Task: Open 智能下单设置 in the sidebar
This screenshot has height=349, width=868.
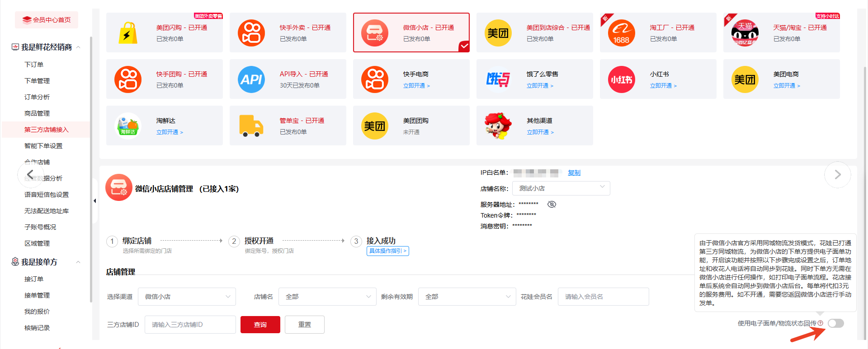Action: coord(43,146)
